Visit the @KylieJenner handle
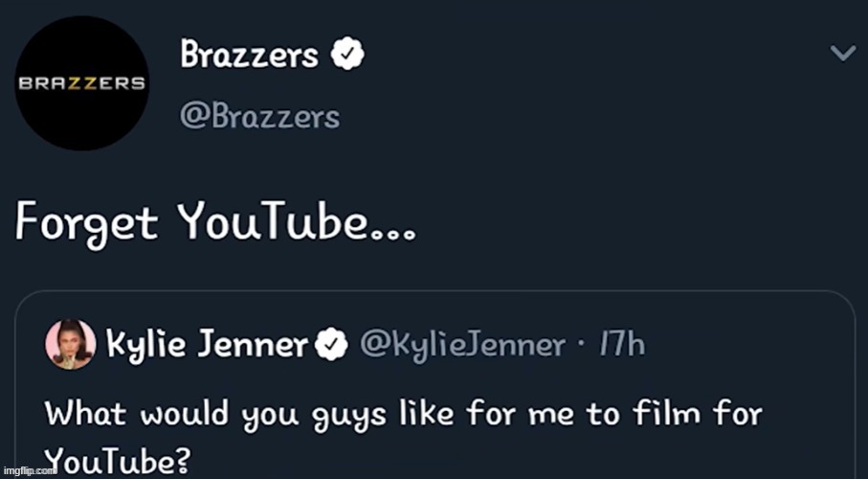This screenshot has height=479, width=868. tap(461, 344)
